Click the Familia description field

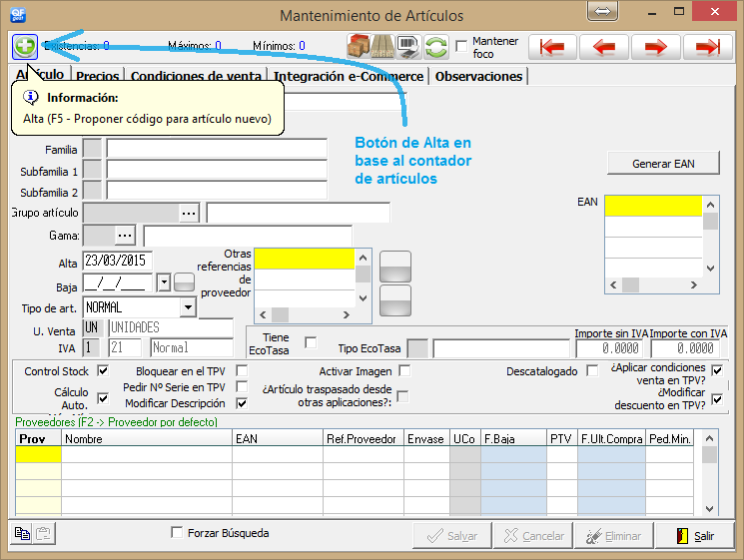pos(217,149)
